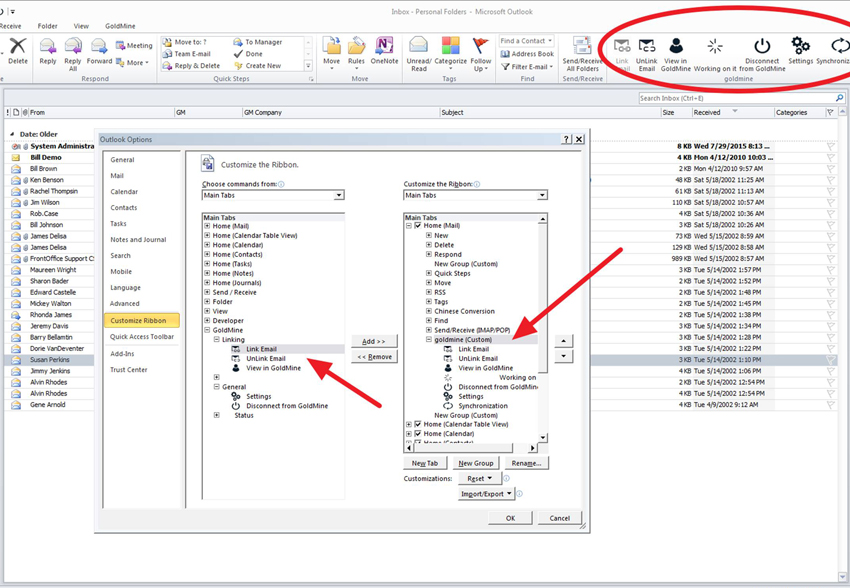Image resolution: width=850 pixels, height=588 pixels.
Task: Open the Address Book from the ribbon
Action: (x=527, y=54)
